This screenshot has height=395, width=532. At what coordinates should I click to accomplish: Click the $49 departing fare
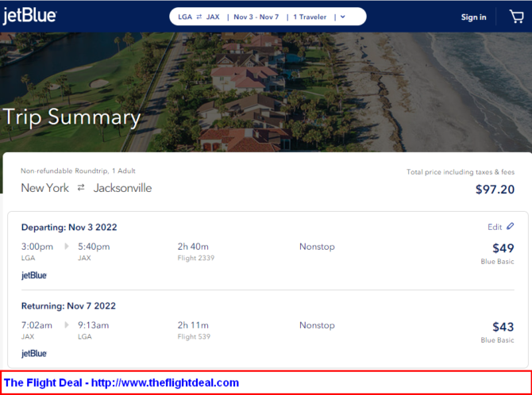click(x=503, y=248)
